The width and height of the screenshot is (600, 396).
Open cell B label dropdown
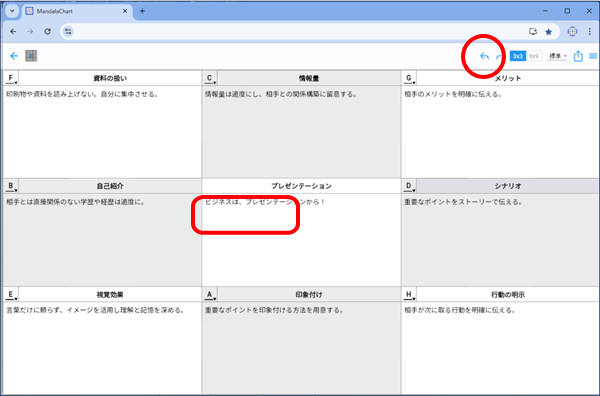tap(11, 186)
